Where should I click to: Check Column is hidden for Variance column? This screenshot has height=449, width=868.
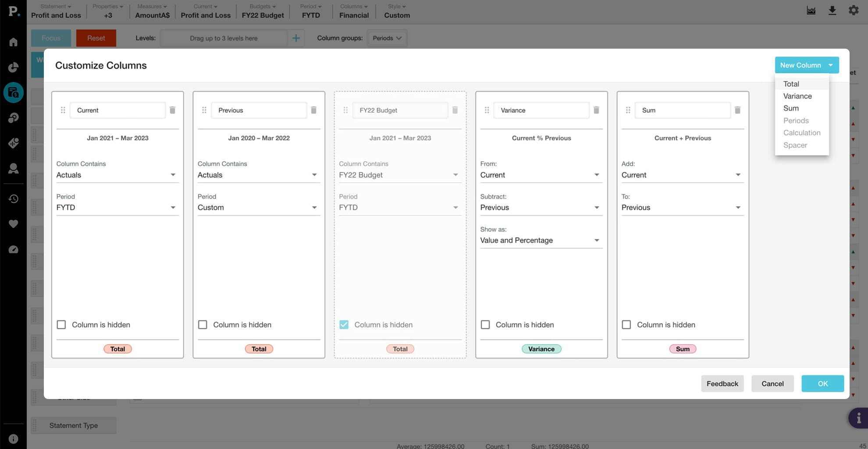485,324
